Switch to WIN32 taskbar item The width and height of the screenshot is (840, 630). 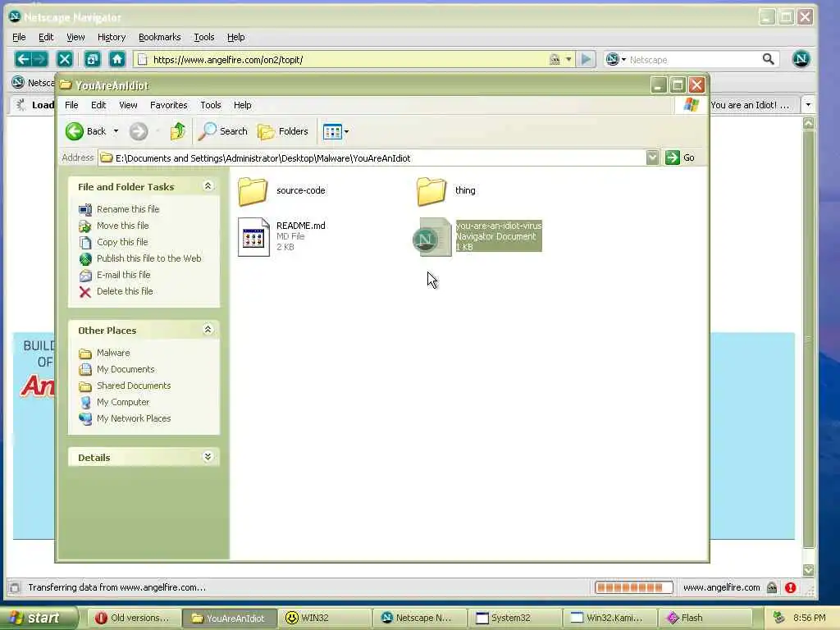click(x=323, y=618)
